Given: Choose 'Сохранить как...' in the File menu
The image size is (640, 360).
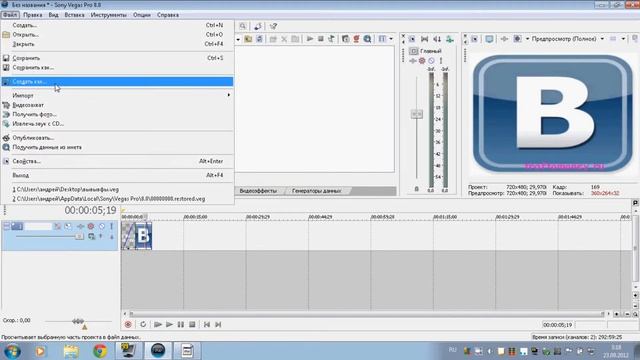Looking at the screenshot, I should (x=117, y=67).
